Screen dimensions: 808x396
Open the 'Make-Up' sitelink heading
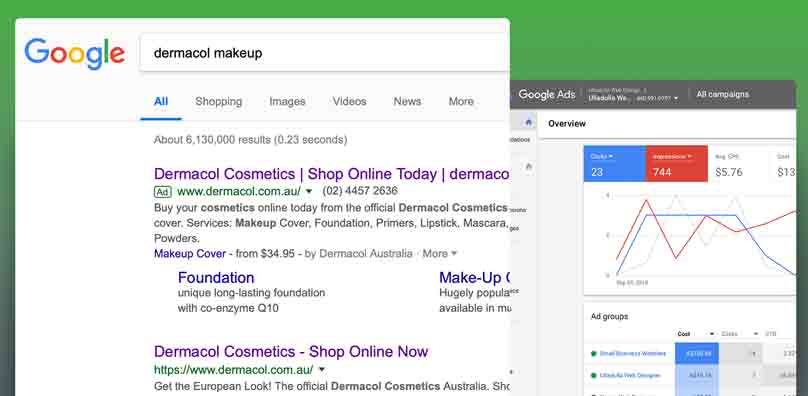(474, 277)
